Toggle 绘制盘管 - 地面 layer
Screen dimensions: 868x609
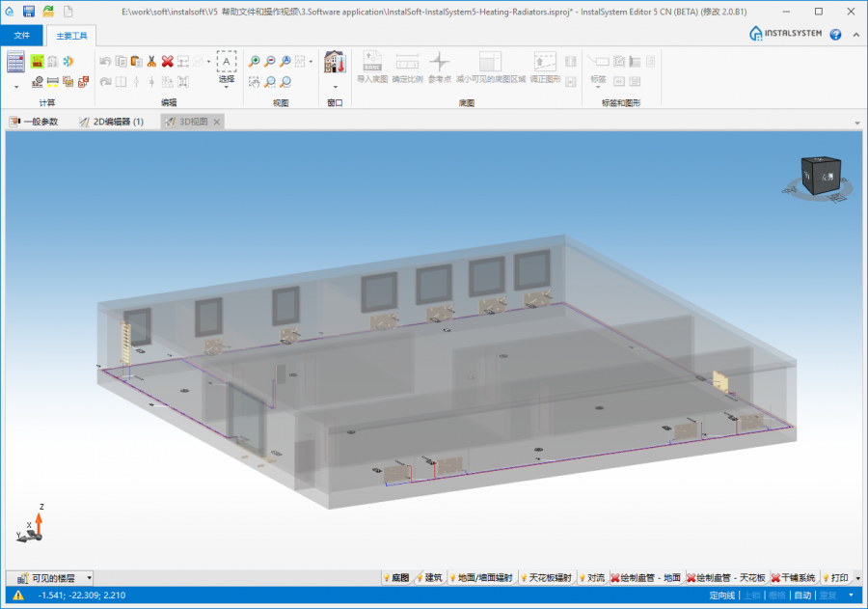(647, 577)
